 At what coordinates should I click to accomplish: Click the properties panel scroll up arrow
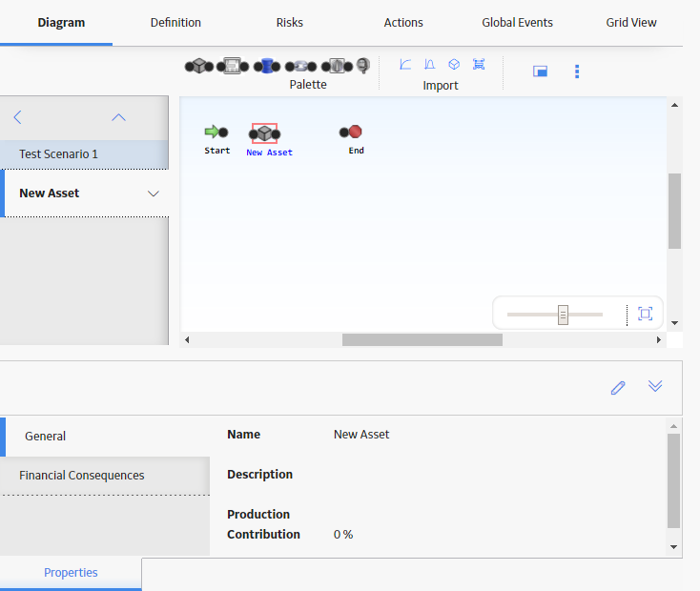click(x=673, y=426)
